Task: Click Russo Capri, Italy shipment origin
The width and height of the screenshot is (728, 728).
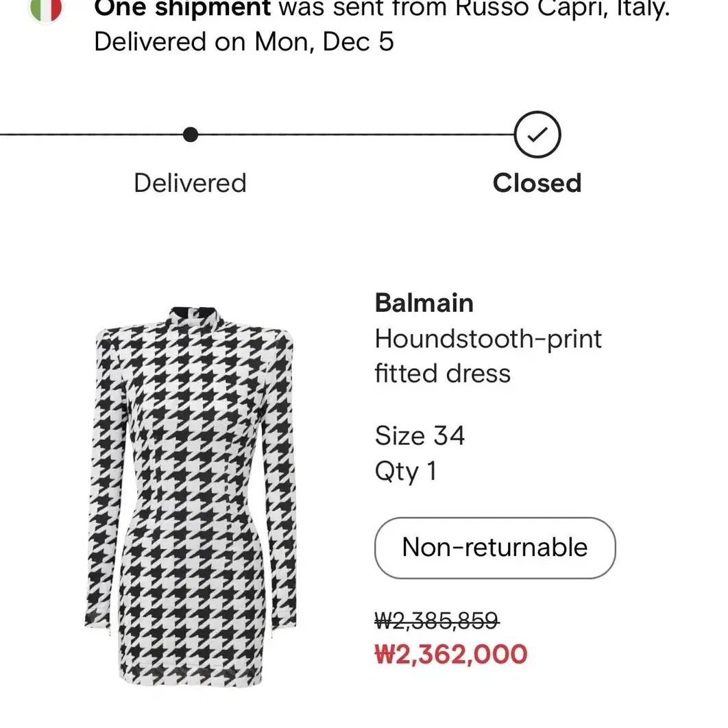Action: coord(562,8)
